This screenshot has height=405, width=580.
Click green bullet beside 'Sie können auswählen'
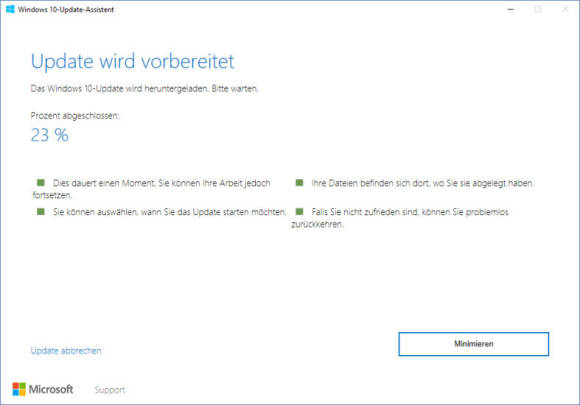pos(41,212)
